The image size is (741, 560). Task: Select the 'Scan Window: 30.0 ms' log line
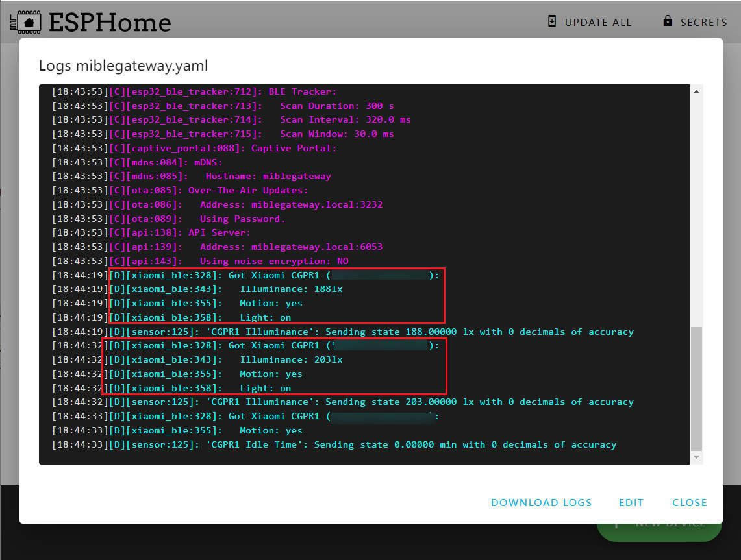click(223, 134)
